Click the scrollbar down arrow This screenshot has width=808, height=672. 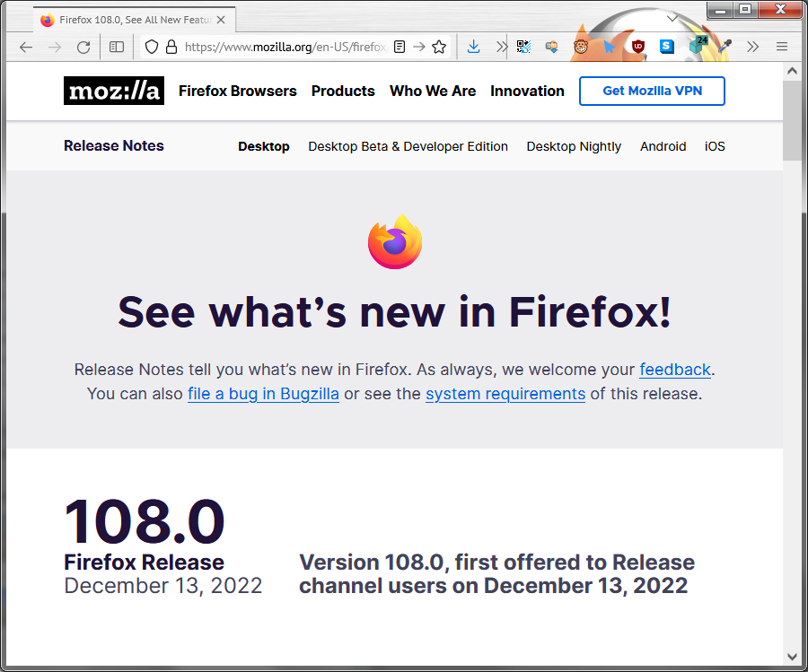pyautogui.click(x=793, y=657)
